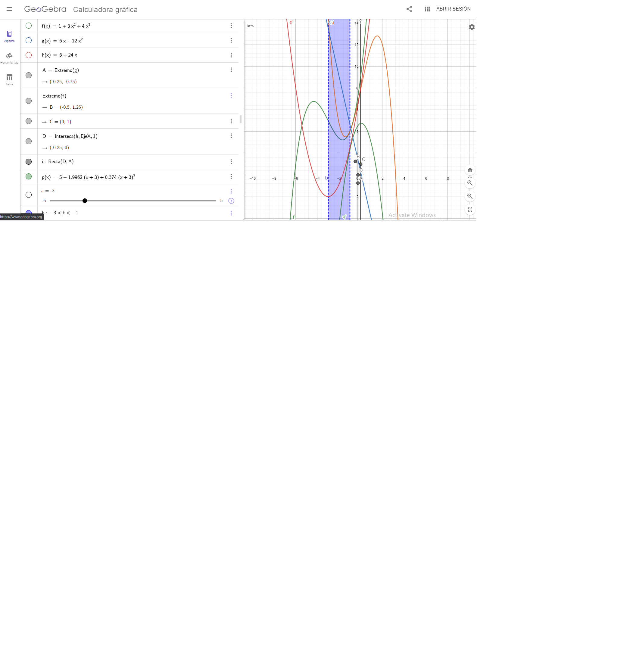The width and height of the screenshot is (636, 672).
Task: Switch to the Tabla tab
Action: [x=10, y=80]
